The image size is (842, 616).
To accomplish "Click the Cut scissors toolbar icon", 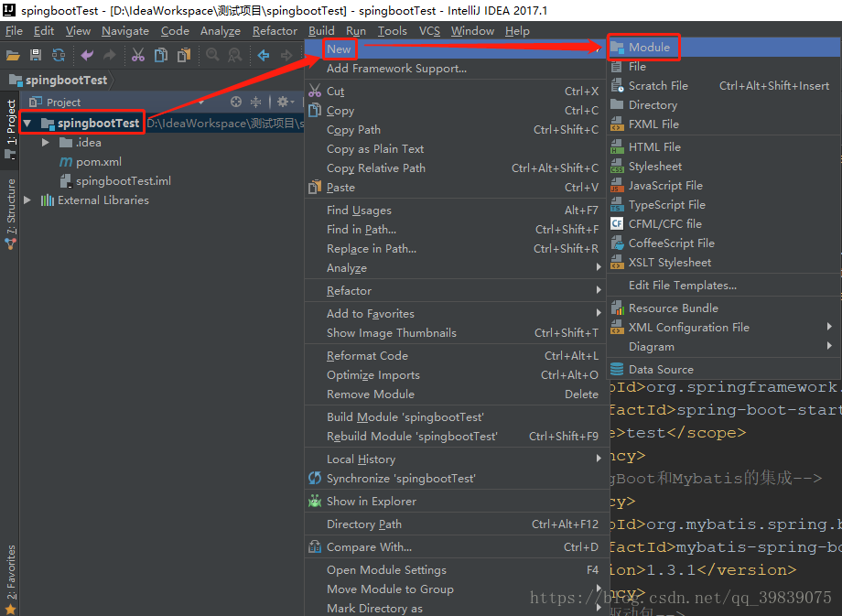I will tap(138, 55).
